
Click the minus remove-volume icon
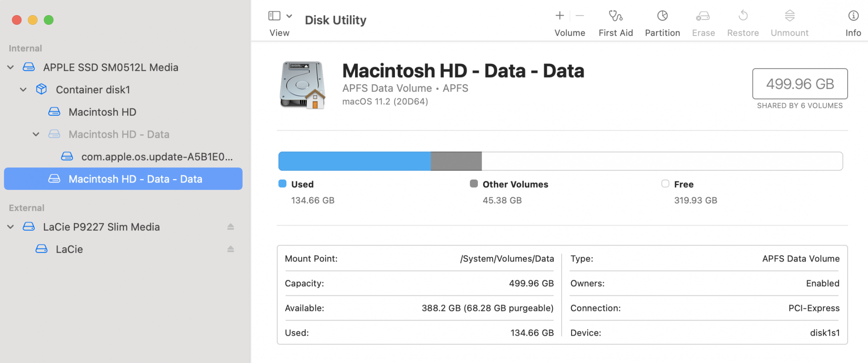(580, 16)
